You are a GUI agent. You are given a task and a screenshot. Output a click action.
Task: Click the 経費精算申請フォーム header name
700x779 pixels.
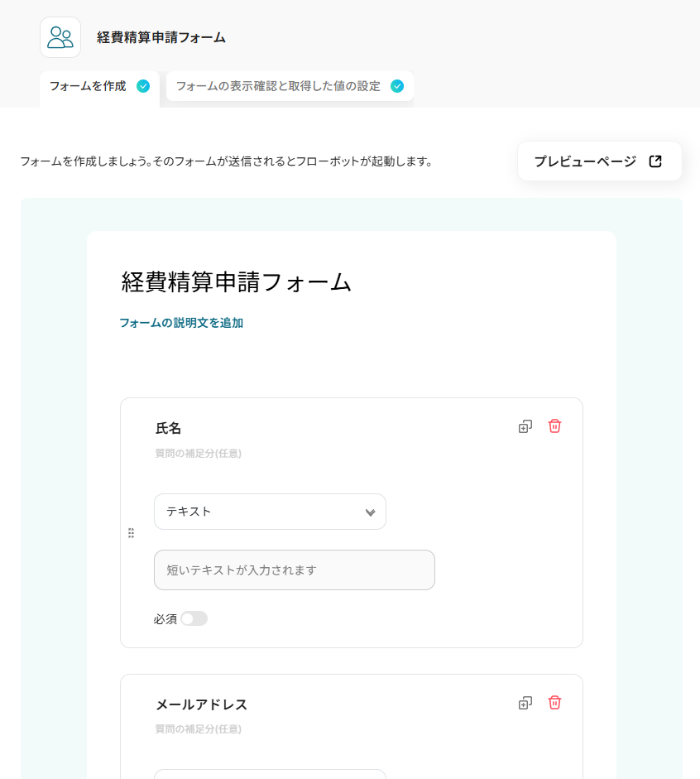point(161,37)
